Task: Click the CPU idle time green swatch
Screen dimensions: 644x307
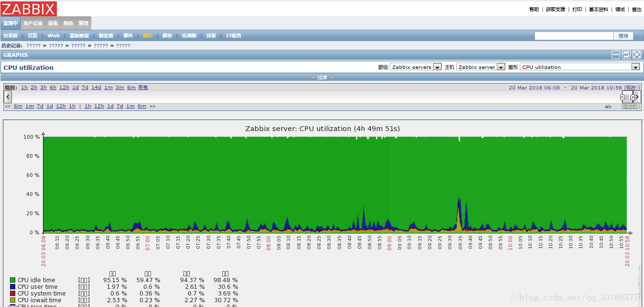Action: coord(12,280)
